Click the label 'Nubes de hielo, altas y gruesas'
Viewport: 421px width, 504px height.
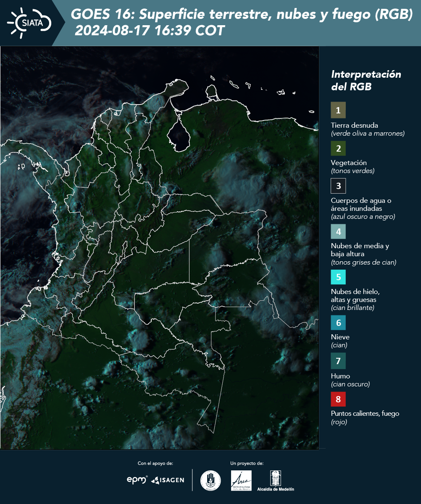pos(355,296)
